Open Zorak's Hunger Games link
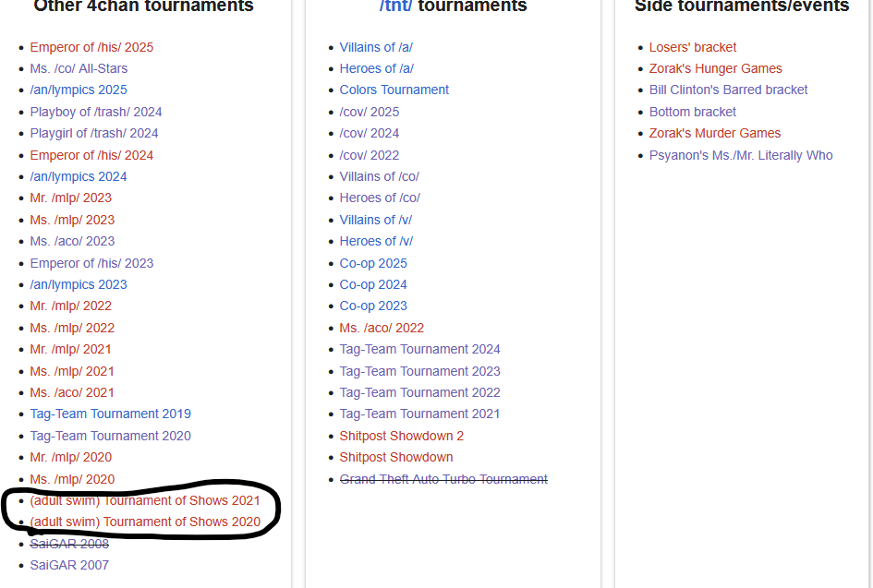 point(715,68)
